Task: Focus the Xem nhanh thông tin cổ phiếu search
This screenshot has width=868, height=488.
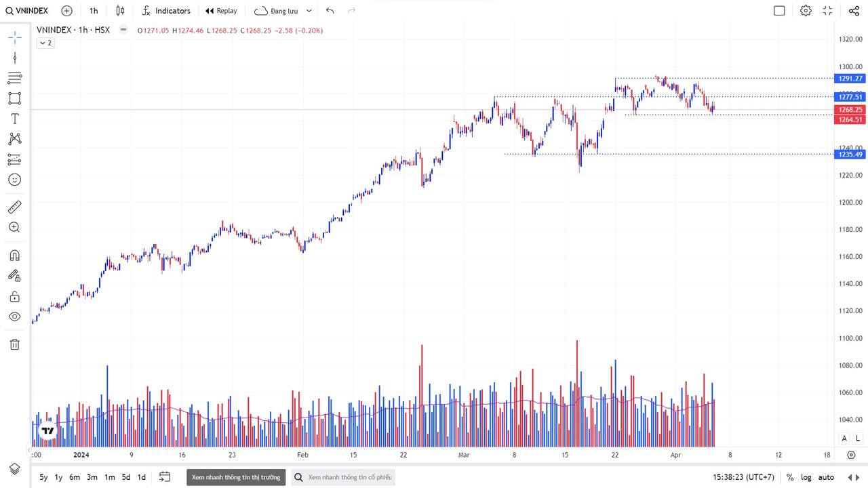Action: coord(343,477)
